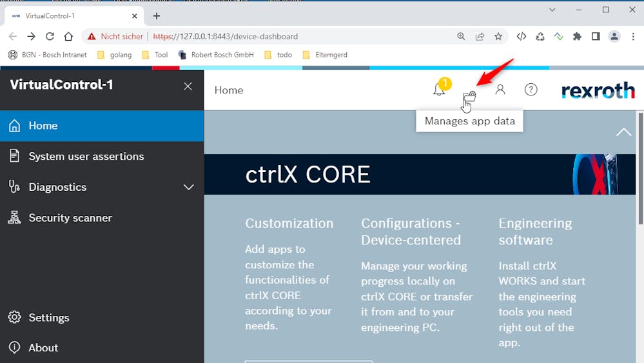Open BGN - Bosch Intranet bookmark
This screenshot has height=363, width=644.
(x=48, y=55)
